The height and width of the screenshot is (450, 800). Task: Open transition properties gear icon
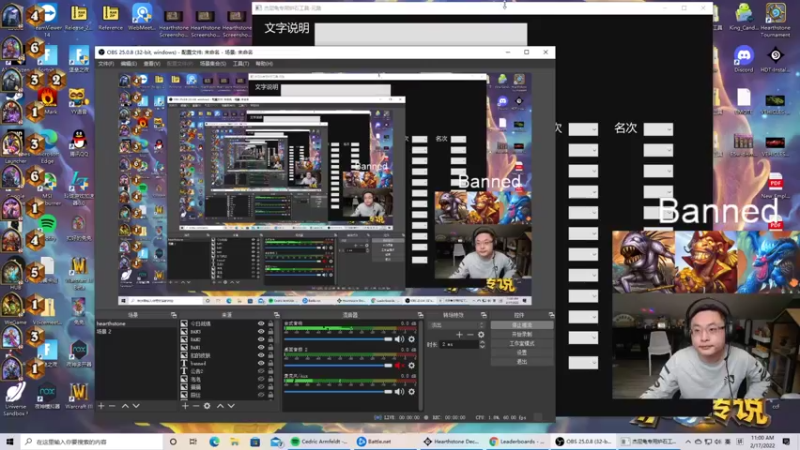tap(481, 335)
